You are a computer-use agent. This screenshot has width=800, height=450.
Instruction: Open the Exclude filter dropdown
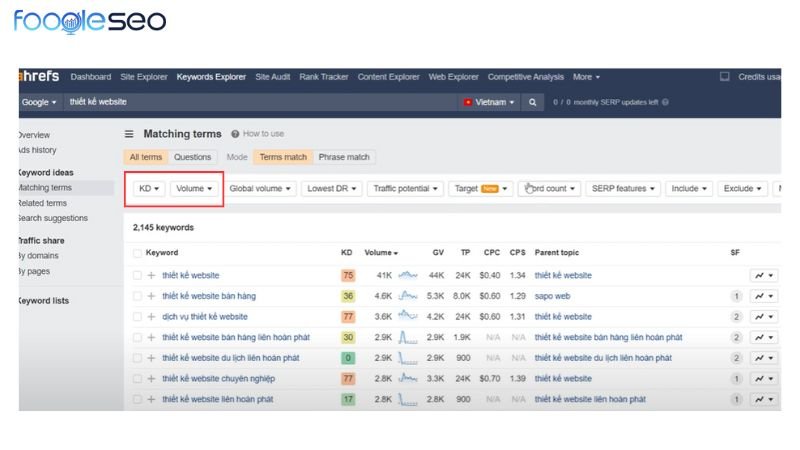(742, 189)
